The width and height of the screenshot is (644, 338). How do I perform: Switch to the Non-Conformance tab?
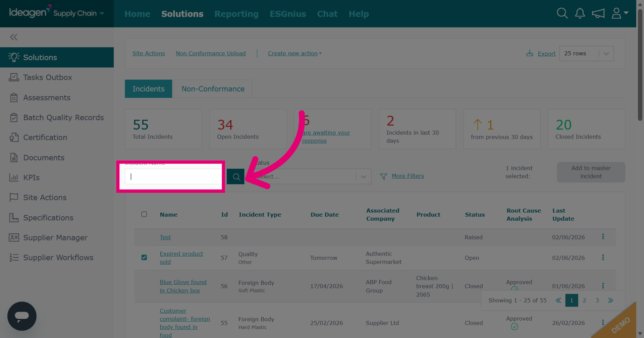[x=213, y=89]
